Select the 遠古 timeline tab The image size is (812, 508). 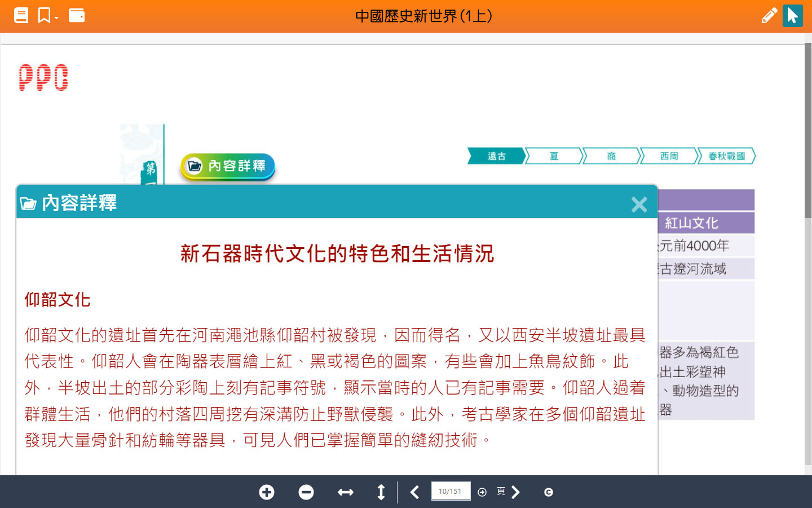496,156
